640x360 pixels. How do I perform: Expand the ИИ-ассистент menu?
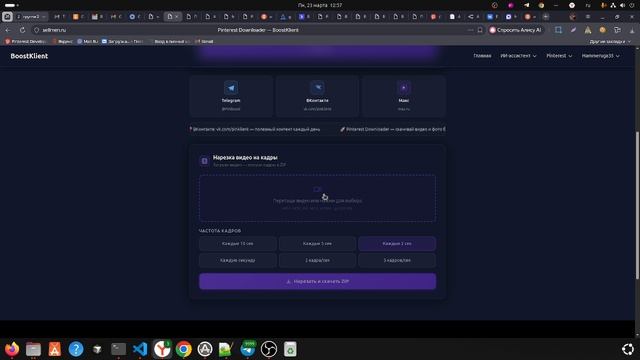point(518,56)
